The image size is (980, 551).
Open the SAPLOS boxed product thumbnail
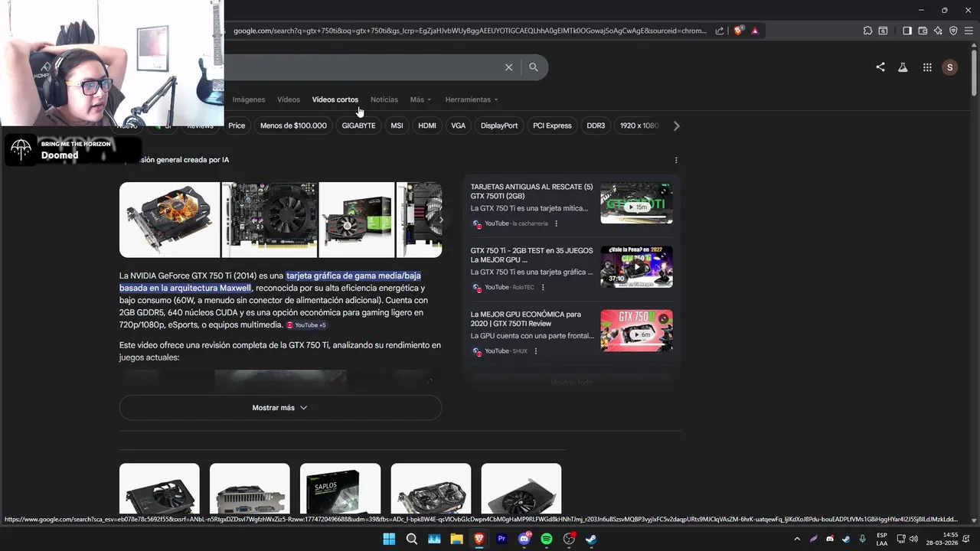pyautogui.click(x=340, y=489)
